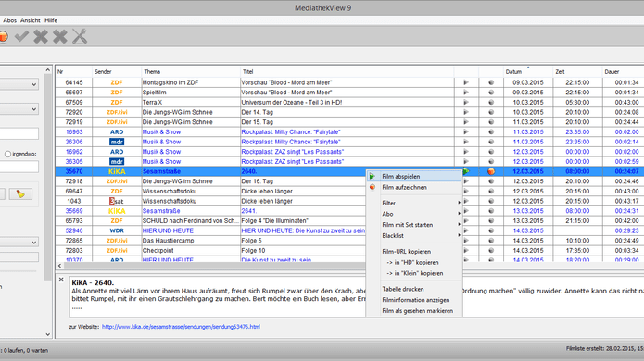
Task: Close the film description panel
Action: click(x=61, y=280)
